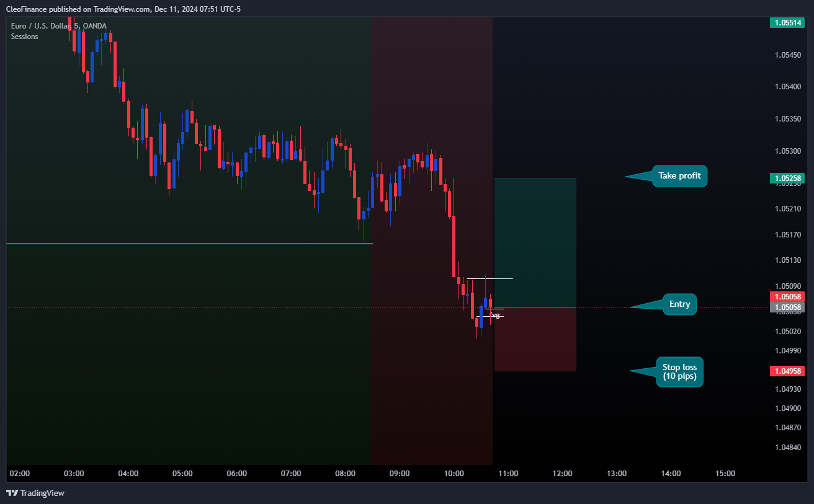Click the 03:00 time axis label

click(74, 474)
